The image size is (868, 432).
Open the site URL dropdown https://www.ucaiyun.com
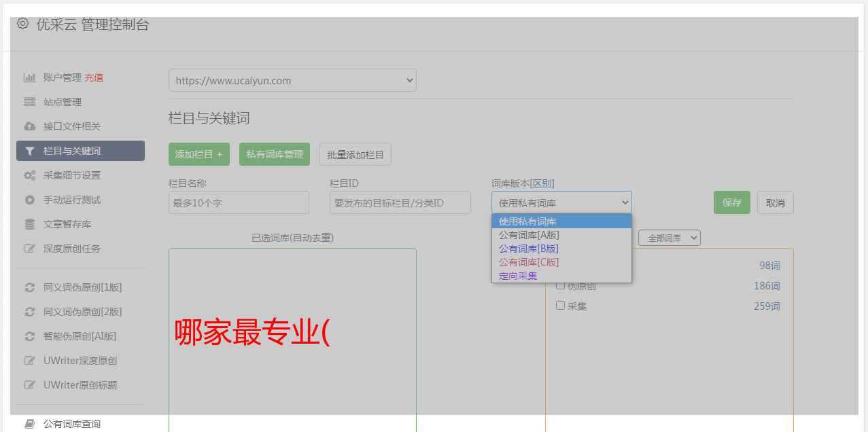click(x=292, y=80)
